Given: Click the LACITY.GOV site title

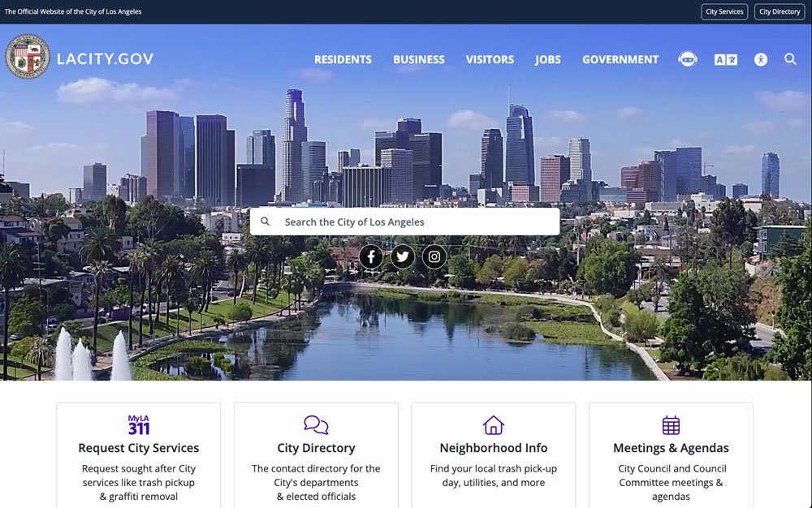Looking at the screenshot, I should (105, 58).
